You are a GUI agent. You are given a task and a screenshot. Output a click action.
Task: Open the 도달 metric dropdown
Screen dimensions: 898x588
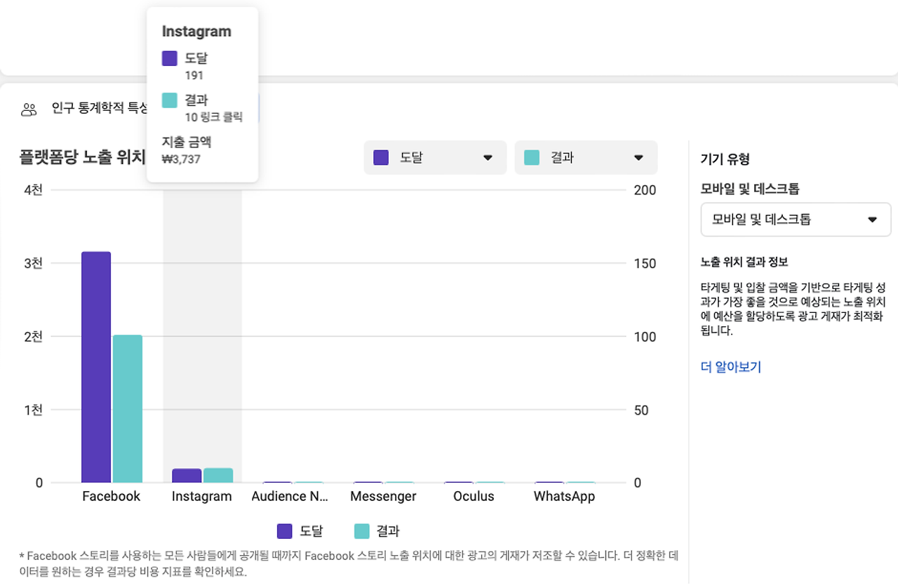point(435,157)
